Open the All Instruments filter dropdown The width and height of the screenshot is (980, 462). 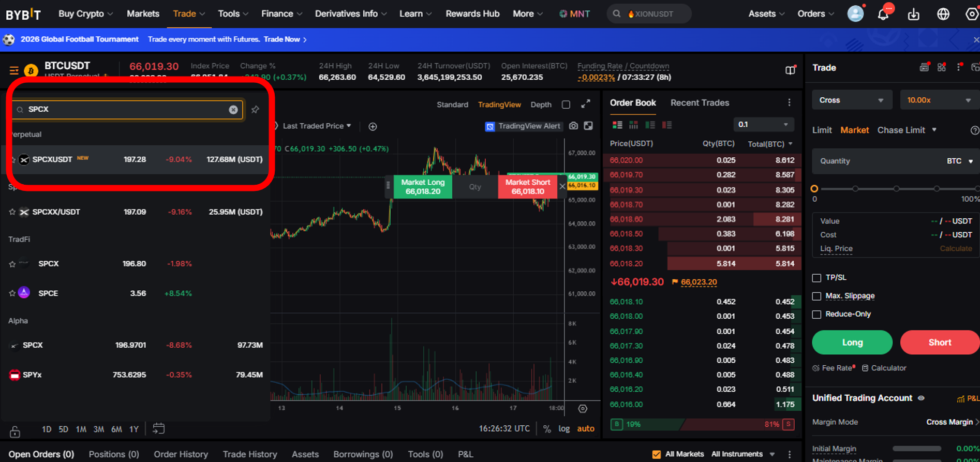point(743,454)
